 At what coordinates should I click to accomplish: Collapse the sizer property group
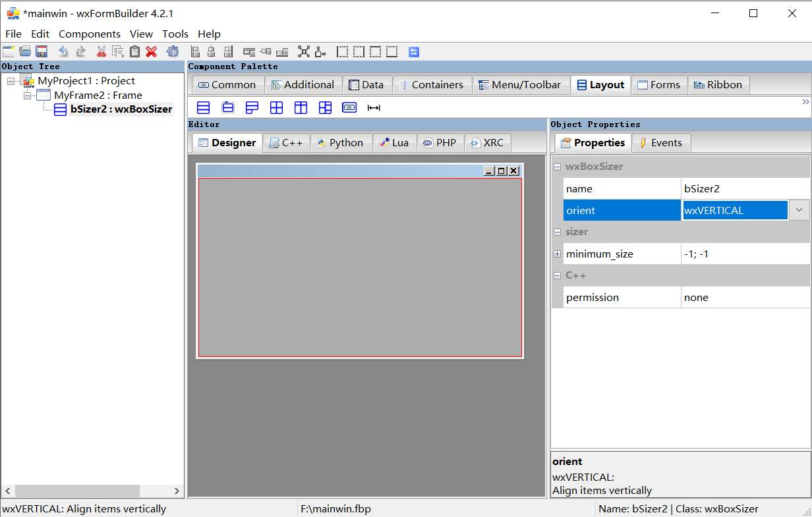pos(557,232)
